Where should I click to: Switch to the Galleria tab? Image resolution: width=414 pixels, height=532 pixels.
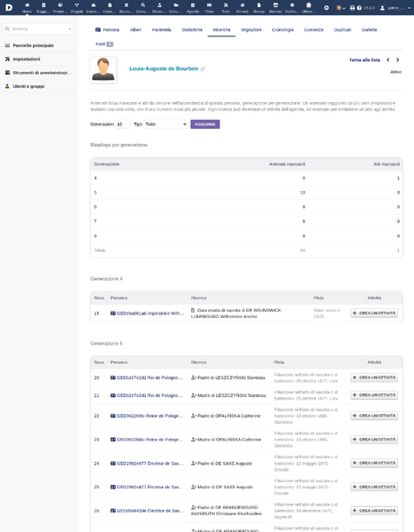pos(370,30)
